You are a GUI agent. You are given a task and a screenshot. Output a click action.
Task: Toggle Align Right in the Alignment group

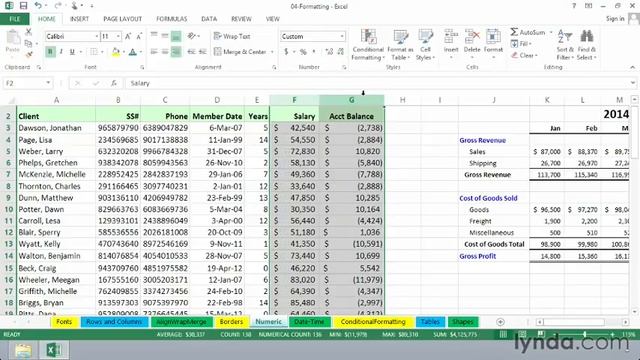pyautogui.click(x=176, y=52)
